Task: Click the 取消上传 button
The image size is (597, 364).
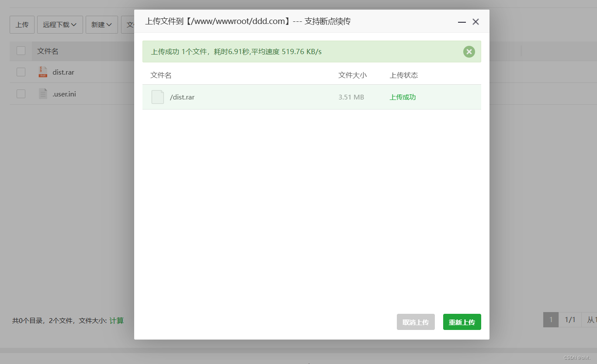Action: 416,322
